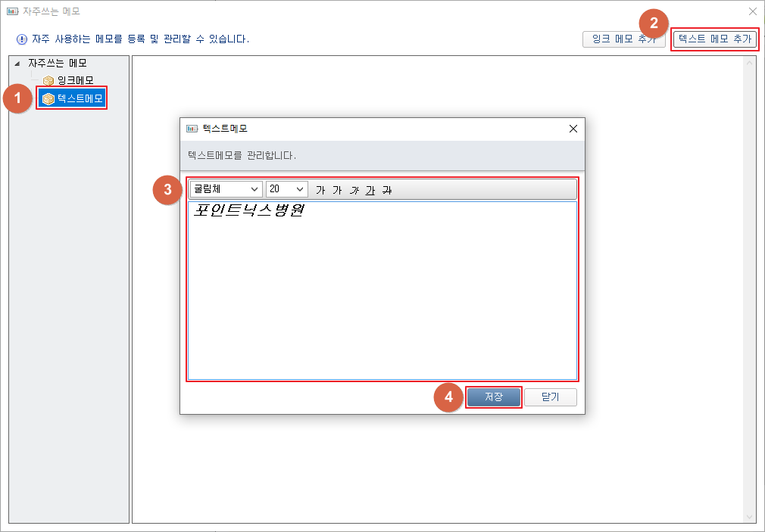Select the 자주쓰는 메모 root node
The height and width of the screenshot is (532, 765).
[58, 64]
